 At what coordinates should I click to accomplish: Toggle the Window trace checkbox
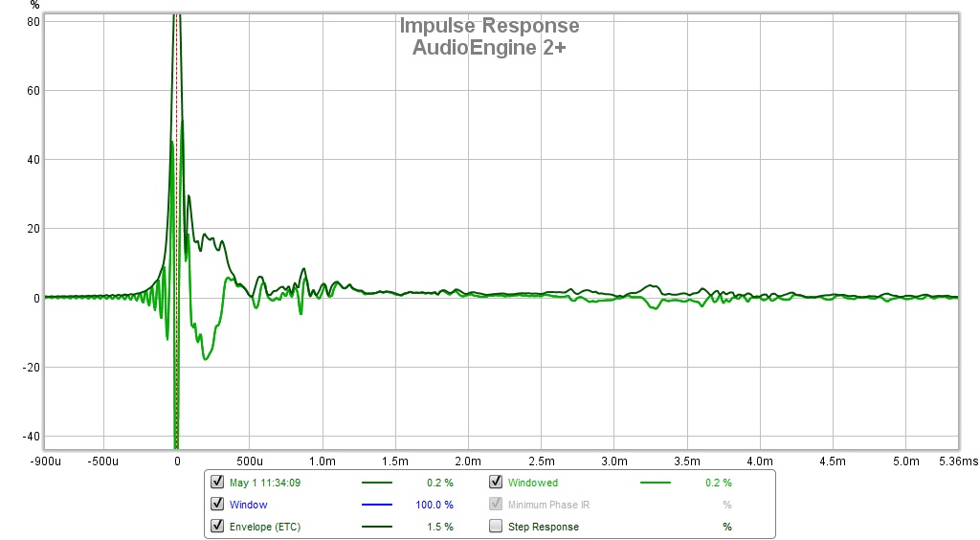pos(217,504)
